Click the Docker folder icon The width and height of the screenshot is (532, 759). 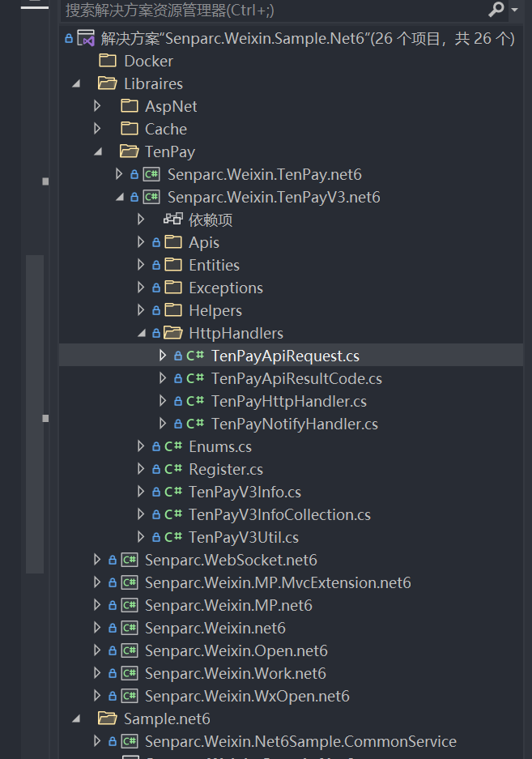click(108, 60)
